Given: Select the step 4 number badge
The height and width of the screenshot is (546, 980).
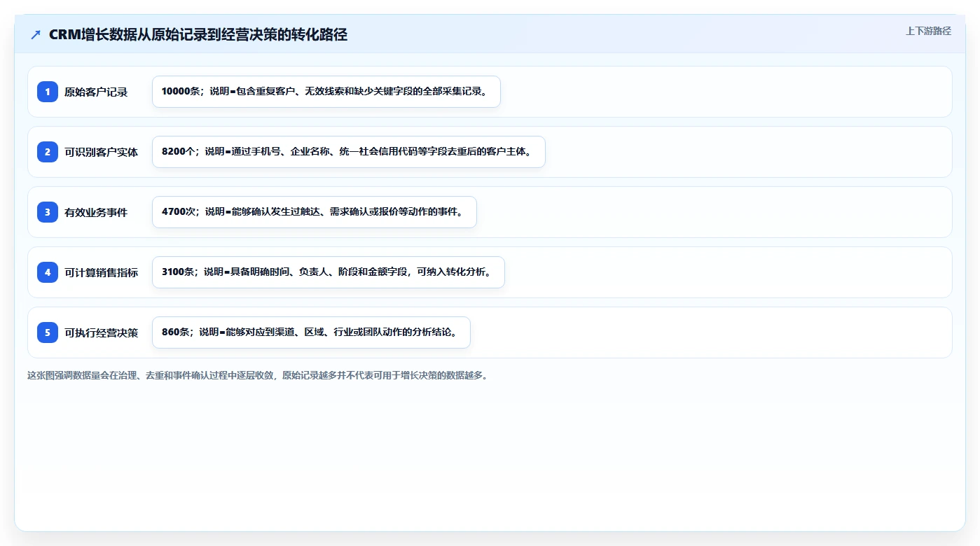Looking at the screenshot, I should click(48, 272).
